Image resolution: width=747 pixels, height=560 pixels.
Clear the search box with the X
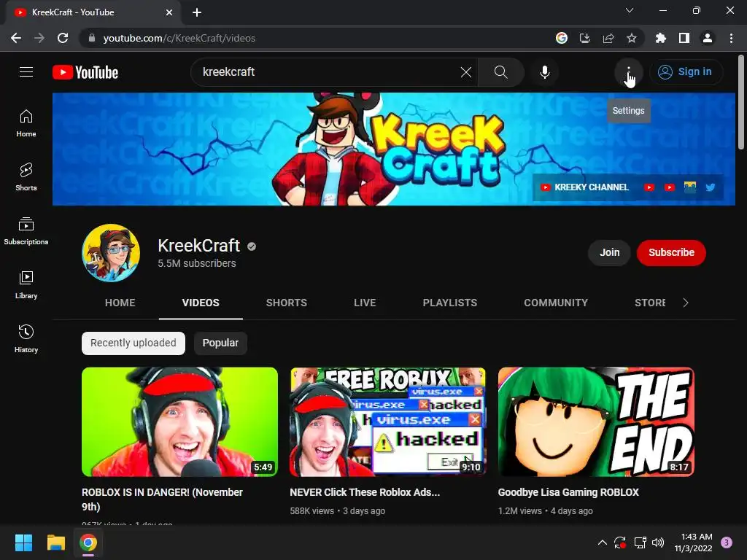(466, 72)
